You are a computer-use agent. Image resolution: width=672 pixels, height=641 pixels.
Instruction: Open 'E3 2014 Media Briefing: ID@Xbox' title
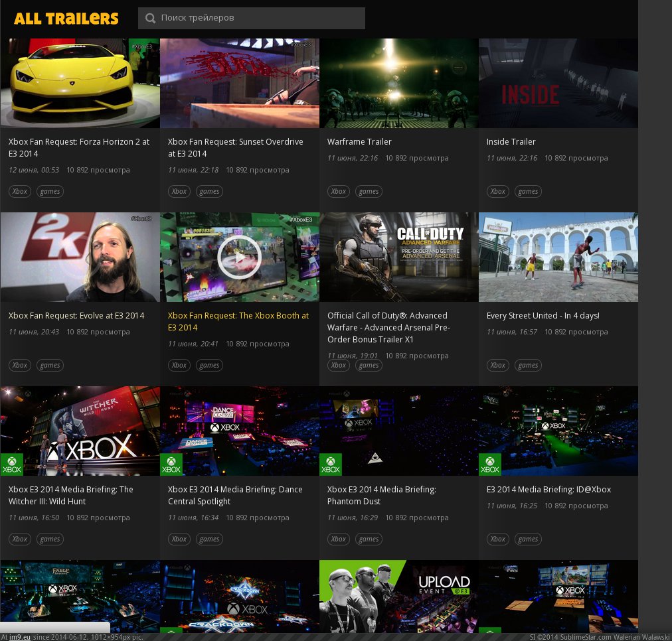[548, 490]
